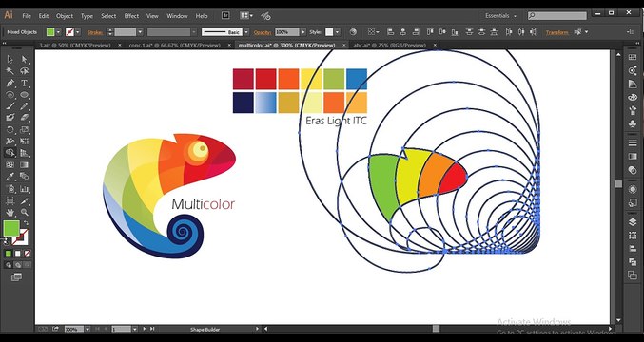Select the Ellipse shape tool
Viewport: 644px width, 342px height.
[x=24, y=95]
